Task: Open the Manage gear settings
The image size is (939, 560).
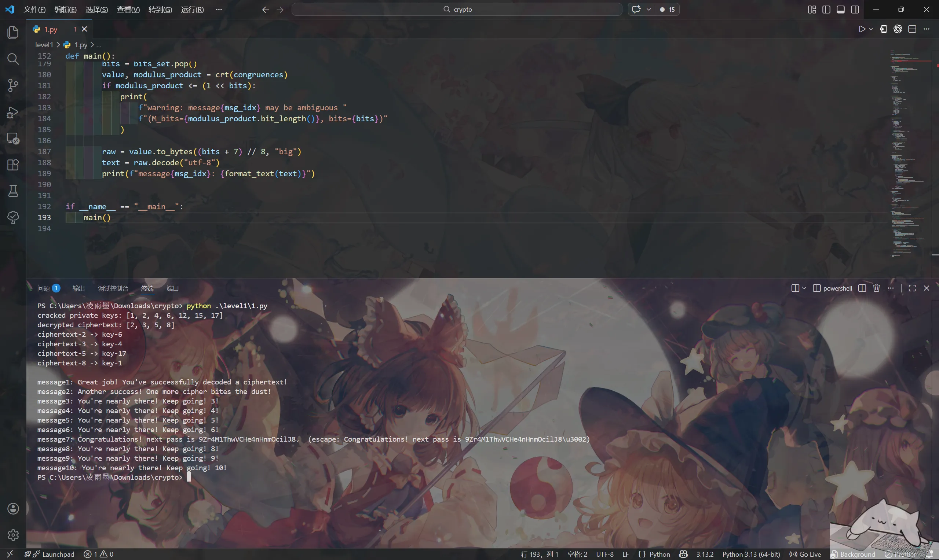Action: tap(13, 535)
